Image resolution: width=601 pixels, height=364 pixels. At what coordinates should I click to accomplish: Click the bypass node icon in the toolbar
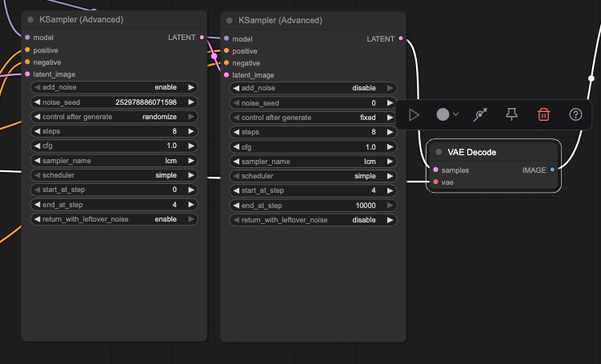point(480,114)
